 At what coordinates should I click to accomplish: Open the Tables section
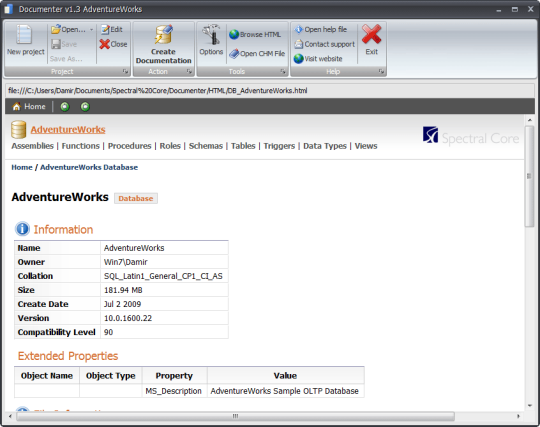click(243, 146)
